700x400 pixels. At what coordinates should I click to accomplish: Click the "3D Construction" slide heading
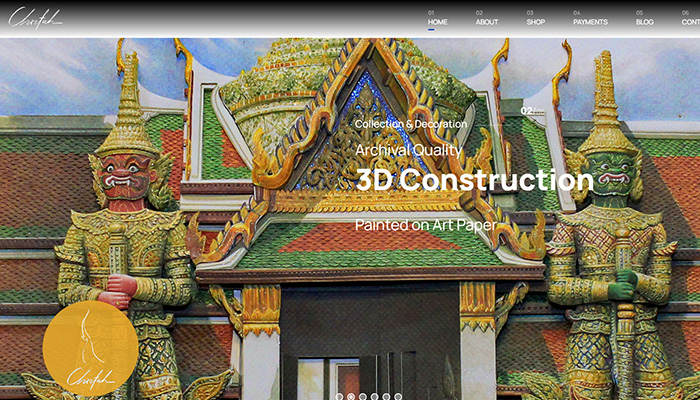click(x=474, y=181)
